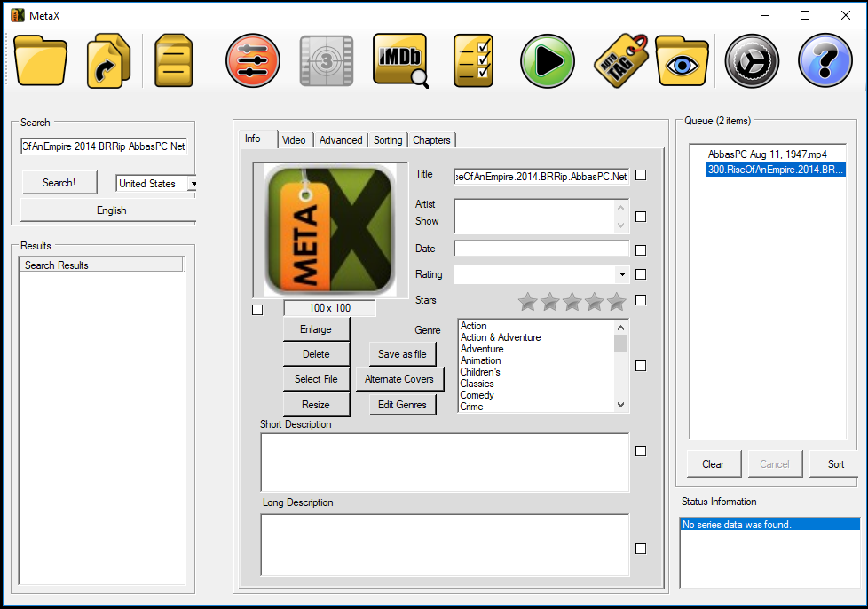The height and width of the screenshot is (609, 868).
Task: Click Artist Show field down arrow
Action: click(620, 225)
